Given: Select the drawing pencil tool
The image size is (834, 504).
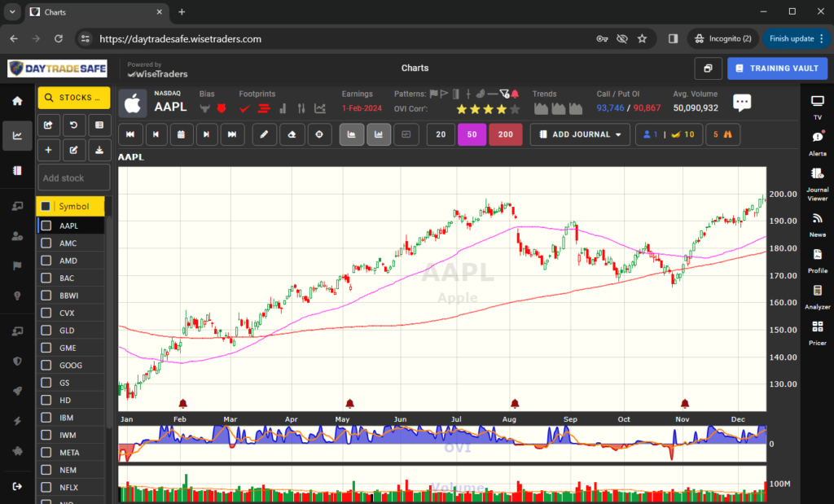Looking at the screenshot, I should [264, 134].
